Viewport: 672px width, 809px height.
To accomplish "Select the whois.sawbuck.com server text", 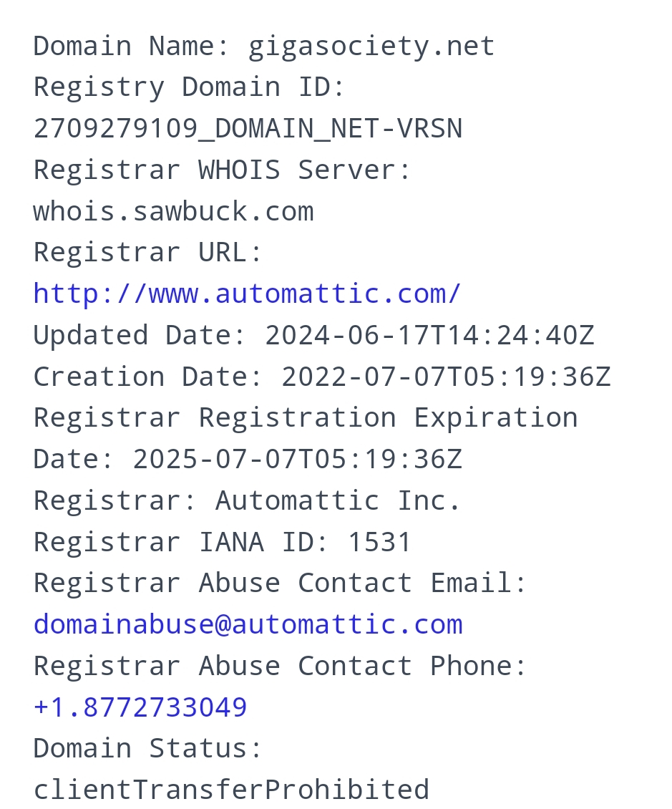I will point(173,212).
